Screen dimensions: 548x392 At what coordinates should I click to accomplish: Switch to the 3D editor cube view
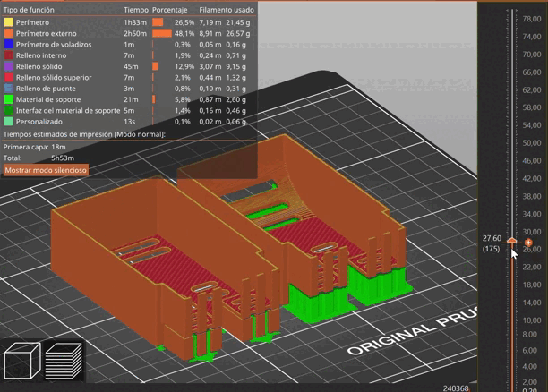22,361
